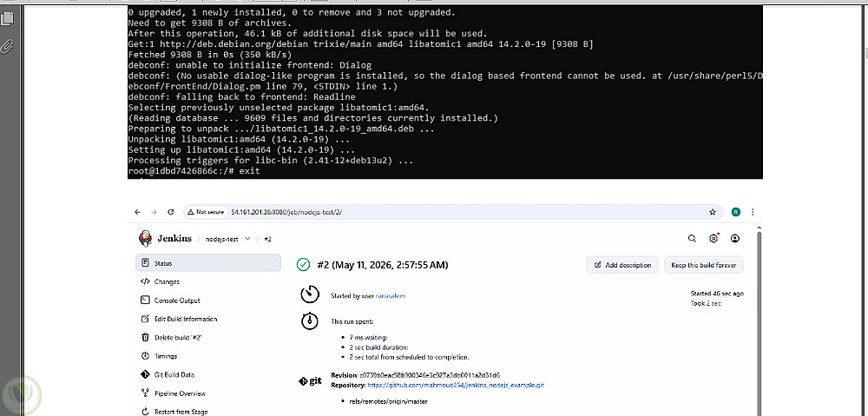Open the user account profile icon
Screen dimensions: 868x416
coord(734,239)
